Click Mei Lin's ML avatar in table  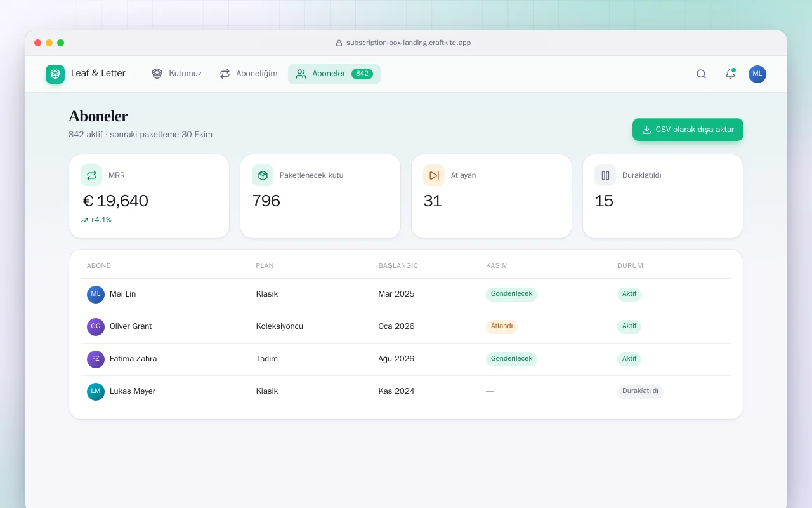tap(96, 295)
